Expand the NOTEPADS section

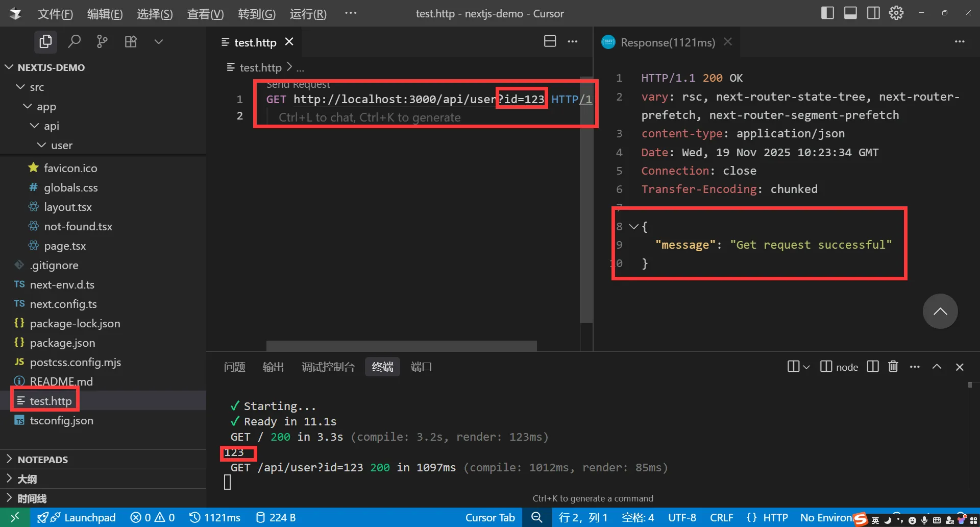42,460
